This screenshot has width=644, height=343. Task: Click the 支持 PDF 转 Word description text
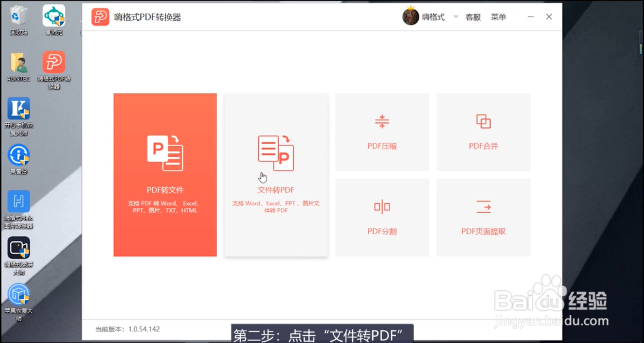click(x=165, y=207)
